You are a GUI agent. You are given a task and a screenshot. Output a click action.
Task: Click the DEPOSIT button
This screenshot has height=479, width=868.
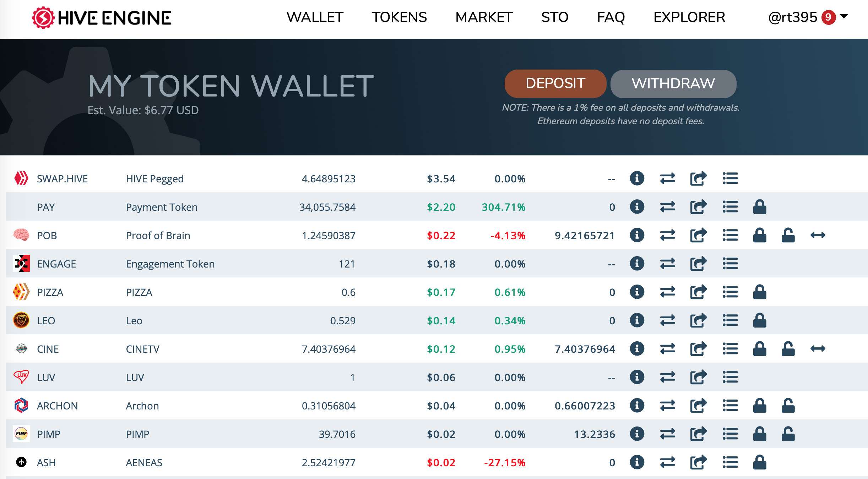(555, 83)
